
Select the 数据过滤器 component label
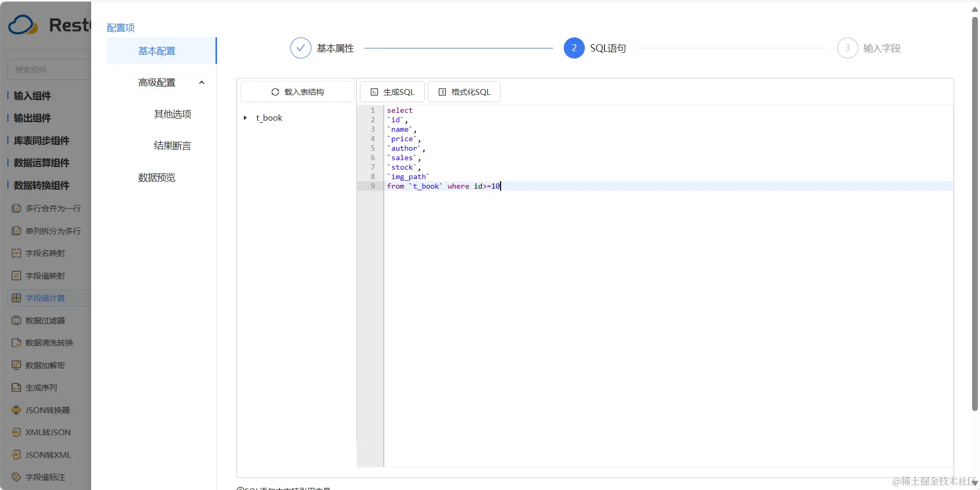[45, 320]
